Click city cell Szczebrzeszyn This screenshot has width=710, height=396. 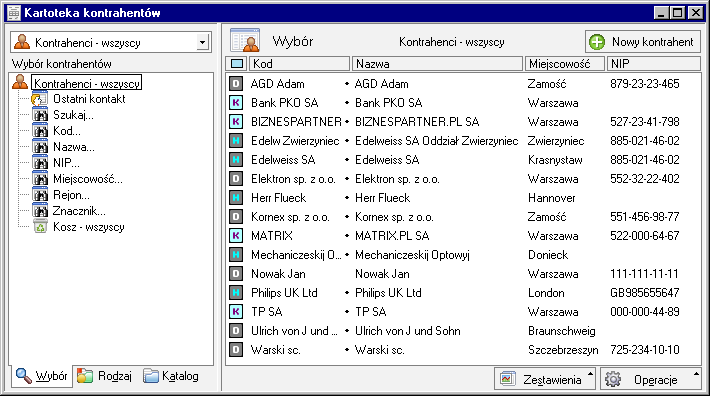(563, 350)
